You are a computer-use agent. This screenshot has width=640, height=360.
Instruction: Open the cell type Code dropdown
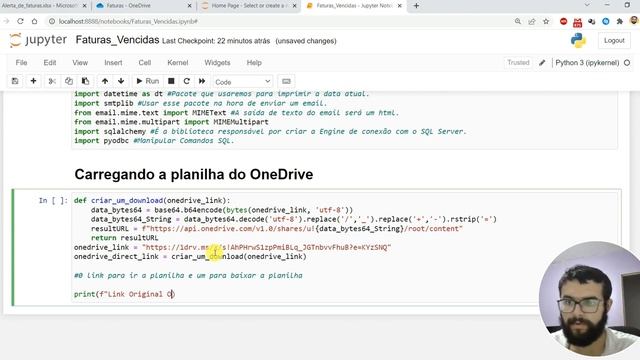(242, 82)
